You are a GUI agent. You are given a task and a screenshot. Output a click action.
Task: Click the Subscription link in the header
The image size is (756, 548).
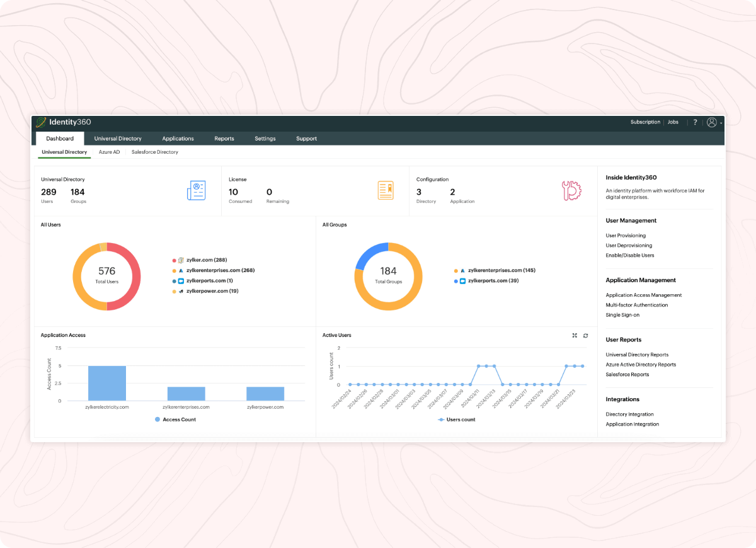coord(645,122)
